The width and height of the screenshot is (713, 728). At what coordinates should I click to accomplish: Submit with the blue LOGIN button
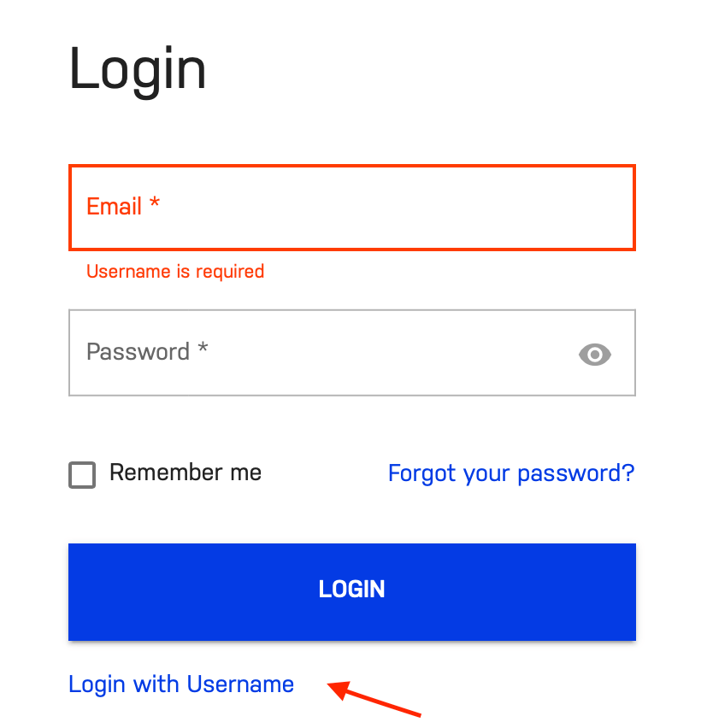pyautogui.click(x=352, y=592)
